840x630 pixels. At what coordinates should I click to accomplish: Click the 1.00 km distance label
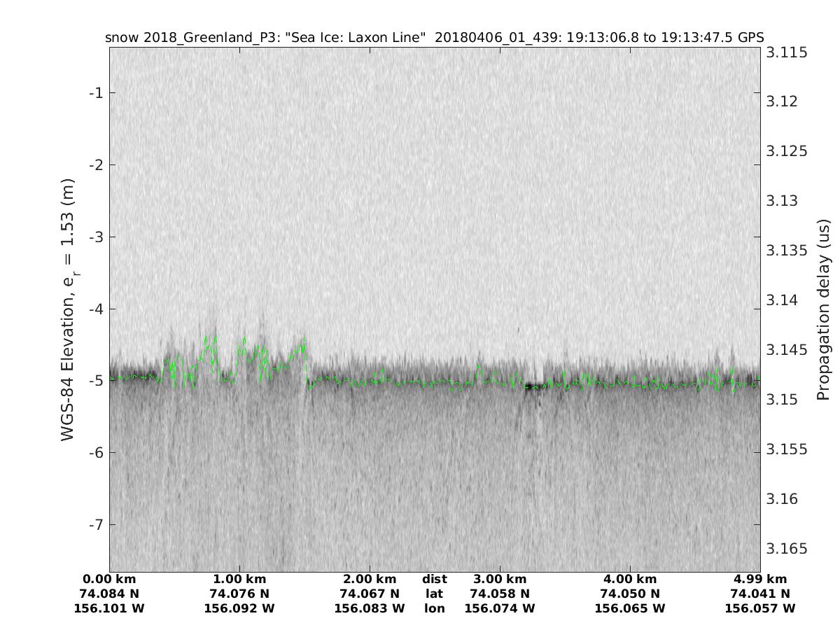click(239, 579)
